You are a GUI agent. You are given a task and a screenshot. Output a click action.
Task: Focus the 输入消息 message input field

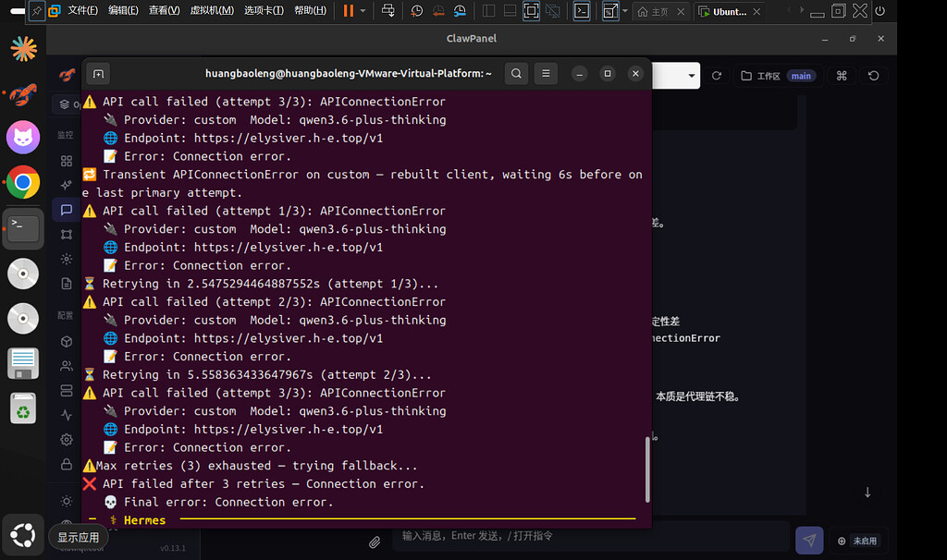(x=591, y=536)
